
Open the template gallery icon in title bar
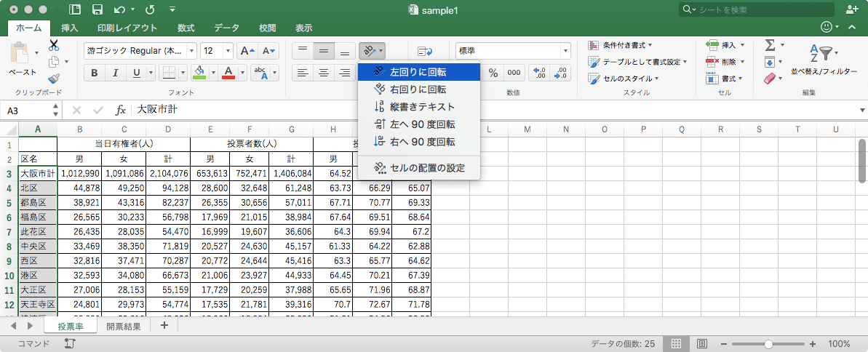pyautogui.click(x=74, y=9)
